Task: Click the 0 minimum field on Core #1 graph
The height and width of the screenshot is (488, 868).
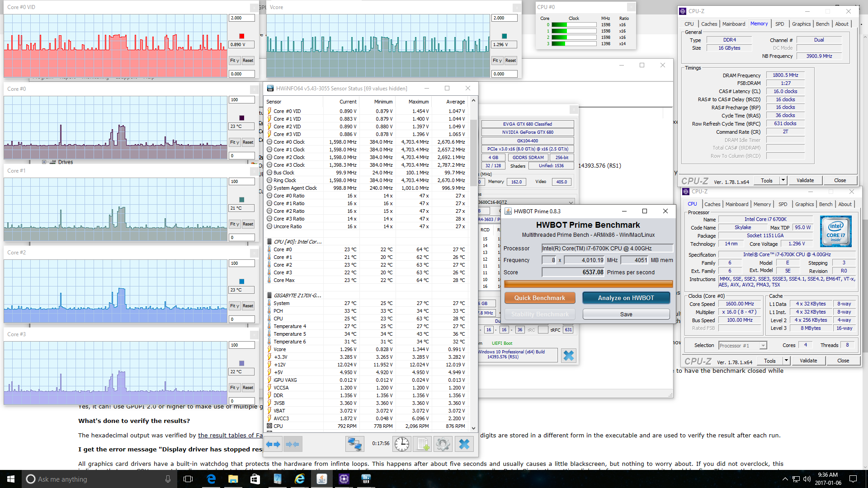Action: pos(242,237)
